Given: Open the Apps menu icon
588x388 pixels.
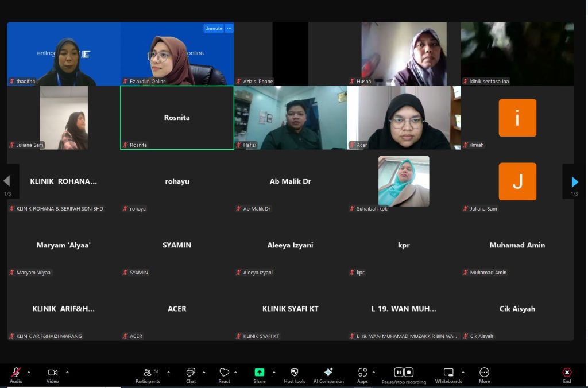Looking at the screenshot, I should pyautogui.click(x=362, y=373).
